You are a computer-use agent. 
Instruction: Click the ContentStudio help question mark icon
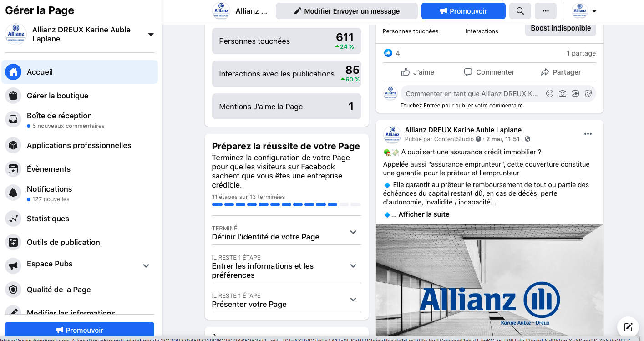coord(478,139)
